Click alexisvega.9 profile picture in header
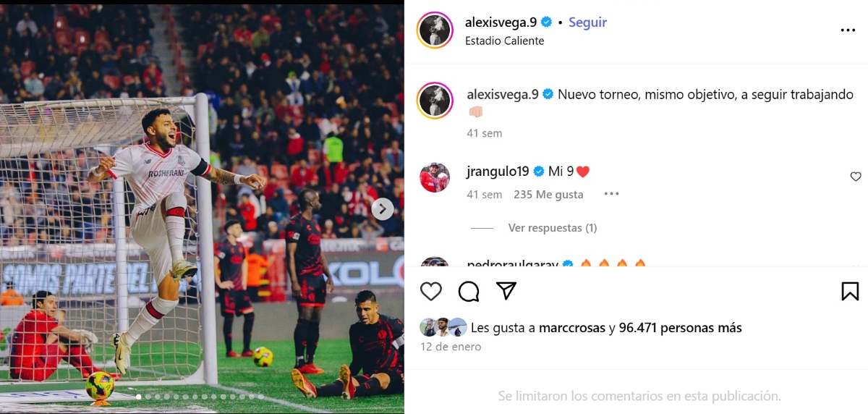This screenshot has height=414, width=868. coord(435,30)
